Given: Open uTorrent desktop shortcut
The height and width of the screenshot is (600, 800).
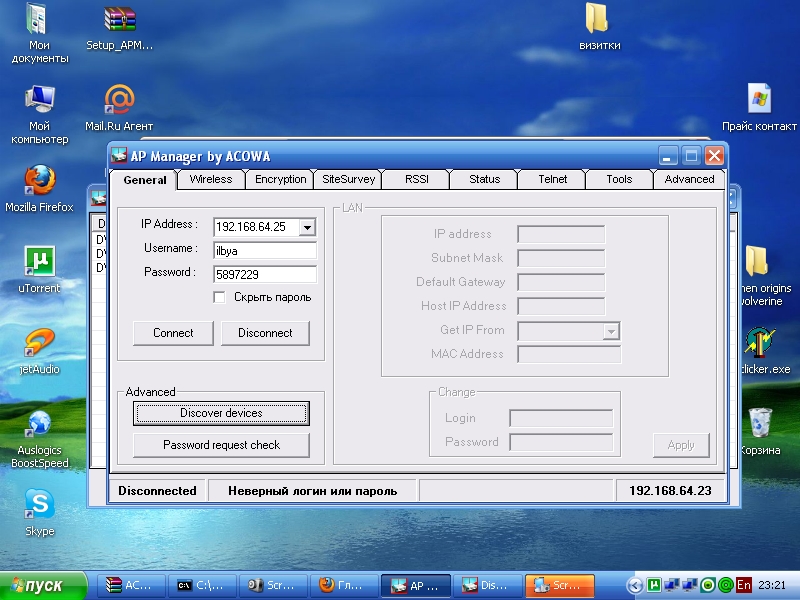Looking at the screenshot, I should click(x=39, y=262).
